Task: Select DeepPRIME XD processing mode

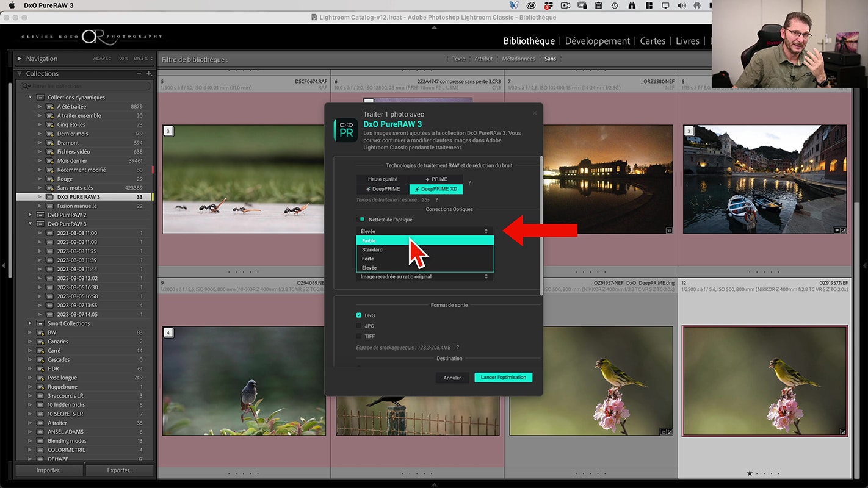Action: (436, 189)
